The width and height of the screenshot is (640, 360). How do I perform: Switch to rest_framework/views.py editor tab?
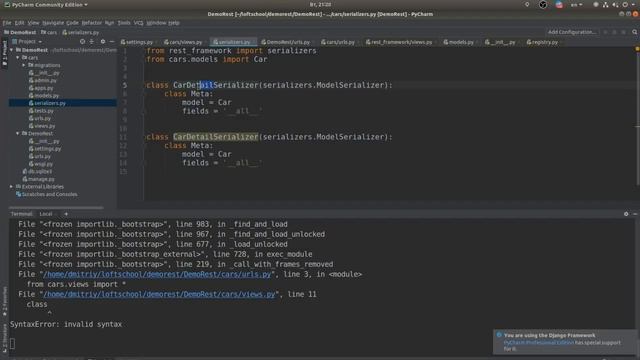tap(399, 42)
